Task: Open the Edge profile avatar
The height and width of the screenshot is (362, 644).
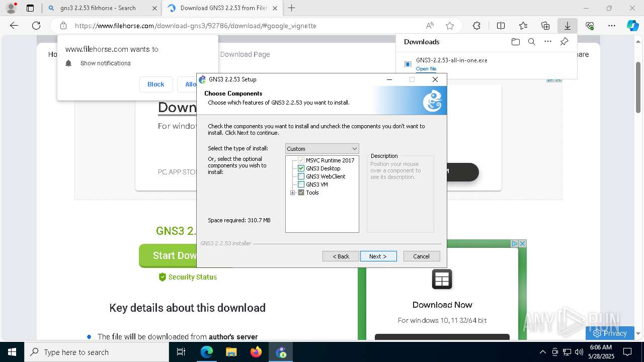Action: (11, 8)
